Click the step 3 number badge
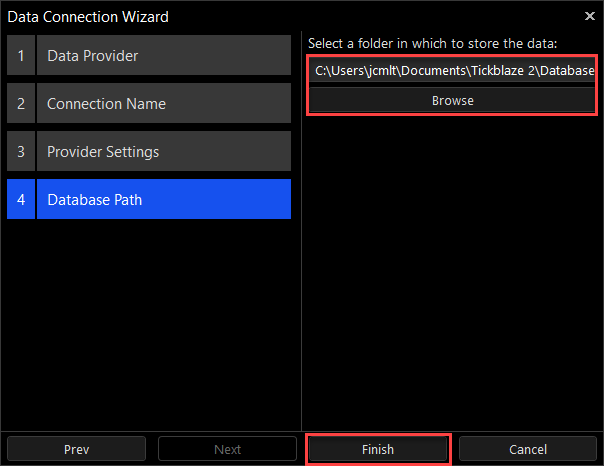Image resolution: width=604 pixels, height=466 pixels. coord(20,152)
